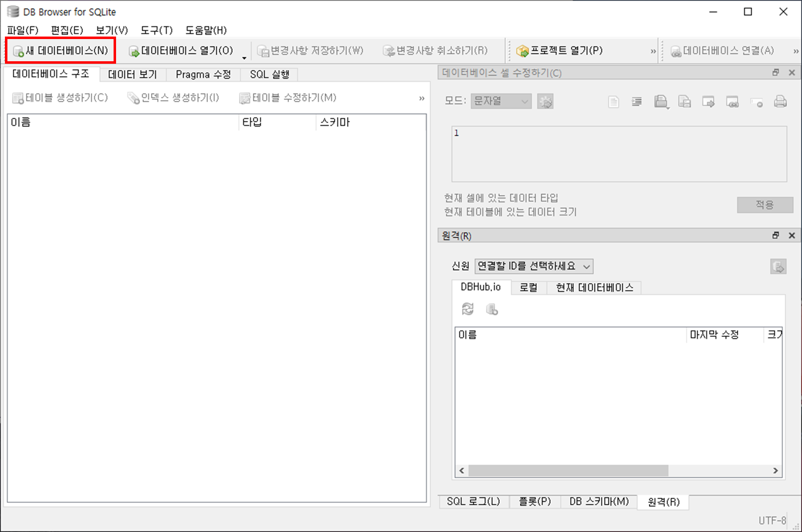Click 데이터베이스 연결(A) toolbar button
802x532 pixels.
pyautogui.click(x=722, y=50)
